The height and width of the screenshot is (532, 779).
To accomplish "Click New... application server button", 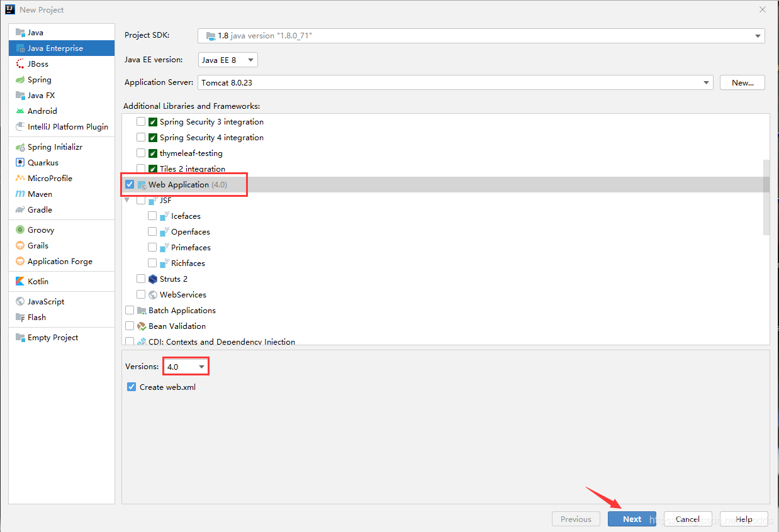I will [x=743, y=82].
